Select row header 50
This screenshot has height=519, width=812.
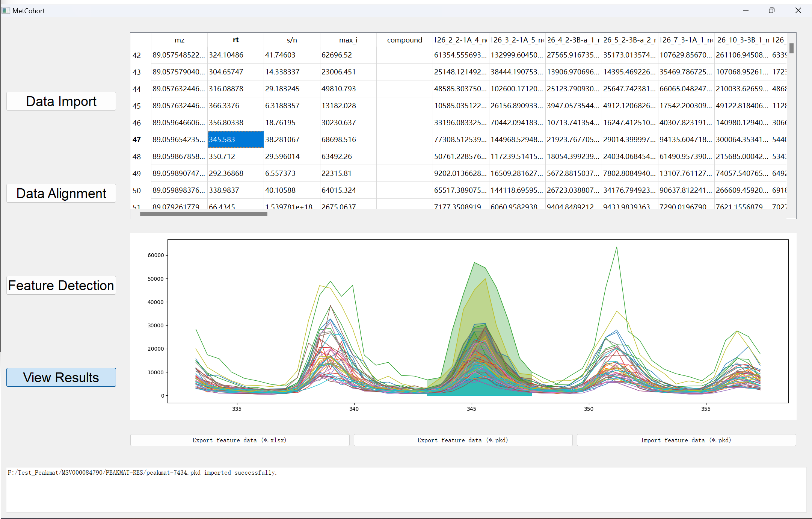click(x=137, y=191)
